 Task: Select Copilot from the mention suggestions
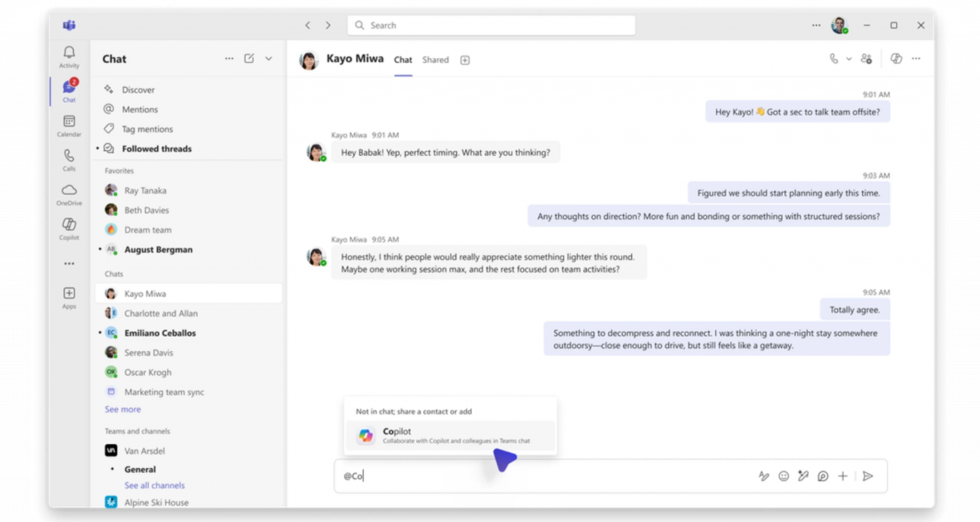[450, 435]
